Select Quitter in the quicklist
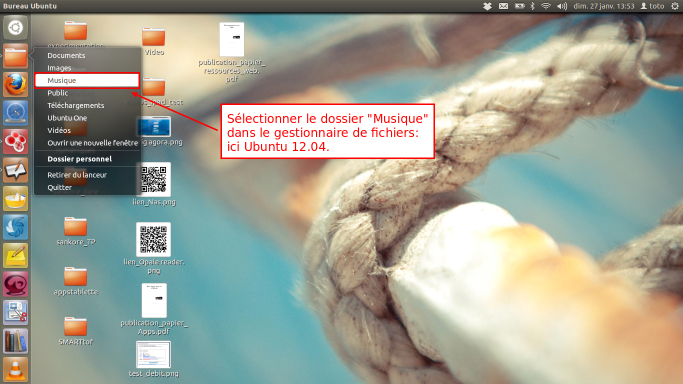This screenshot has width=683, height=384. point(60,188)
